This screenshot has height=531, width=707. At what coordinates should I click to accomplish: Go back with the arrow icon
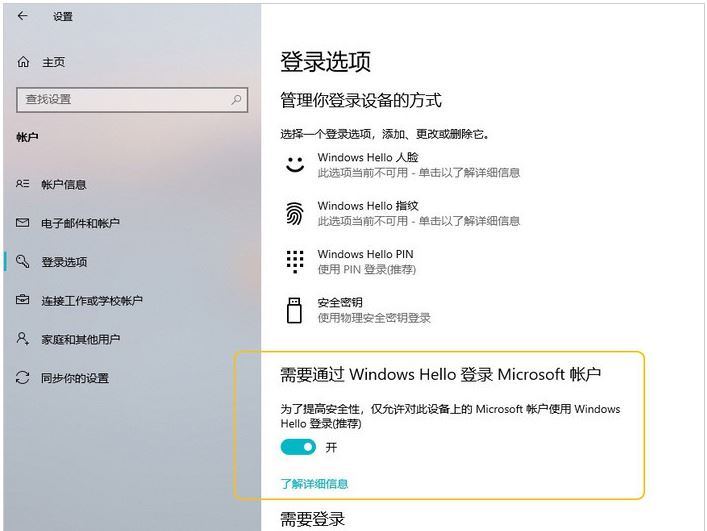click(x=23, y=16)
